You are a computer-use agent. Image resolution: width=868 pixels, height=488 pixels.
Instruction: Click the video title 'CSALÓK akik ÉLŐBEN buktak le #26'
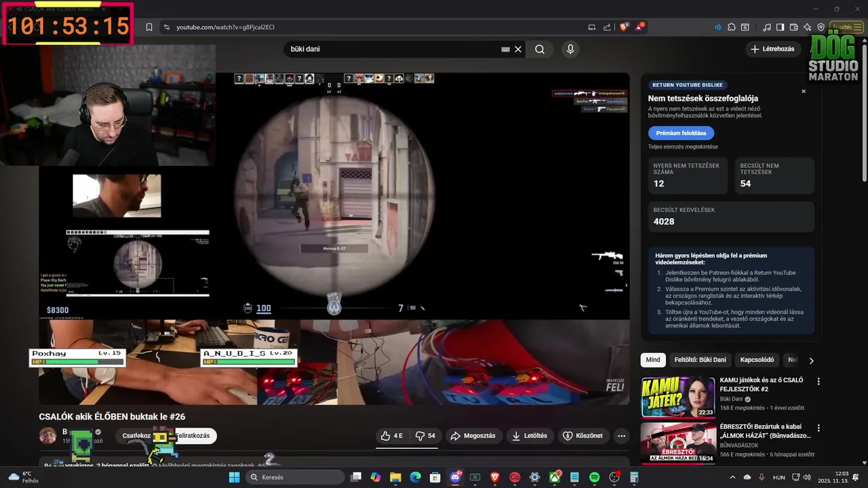(112, 417)
